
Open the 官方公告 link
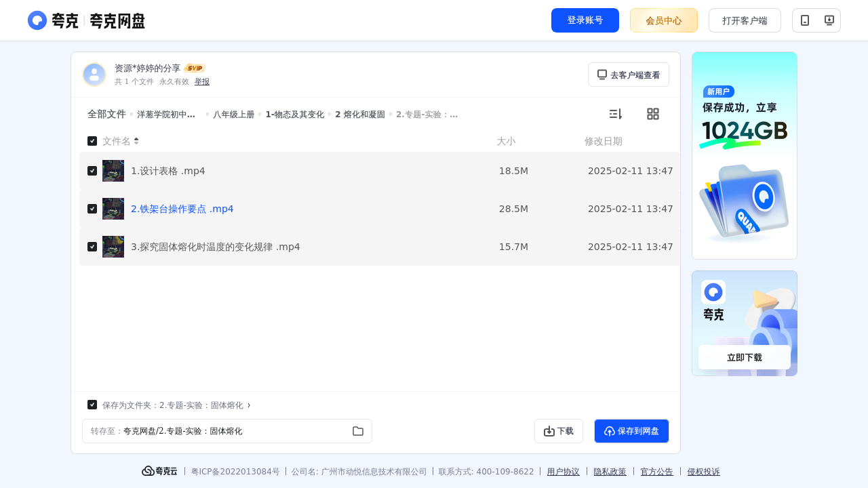click(x=657, y=472)
